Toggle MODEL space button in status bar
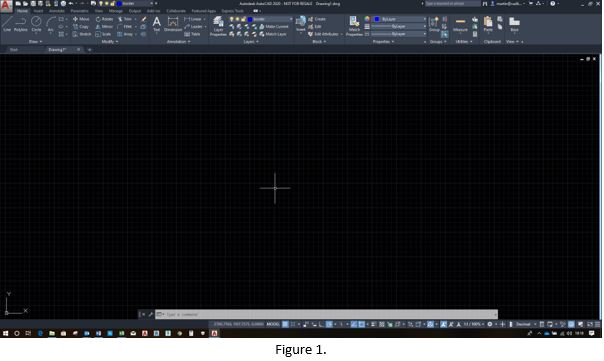Image resolution: width=604 pixels, height=361 pixels. 273,324
